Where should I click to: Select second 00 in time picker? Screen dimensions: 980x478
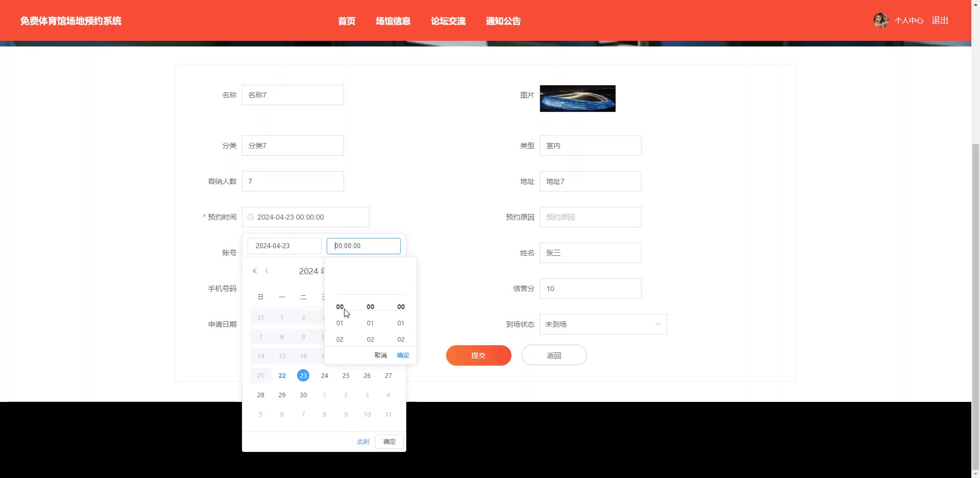401,307
